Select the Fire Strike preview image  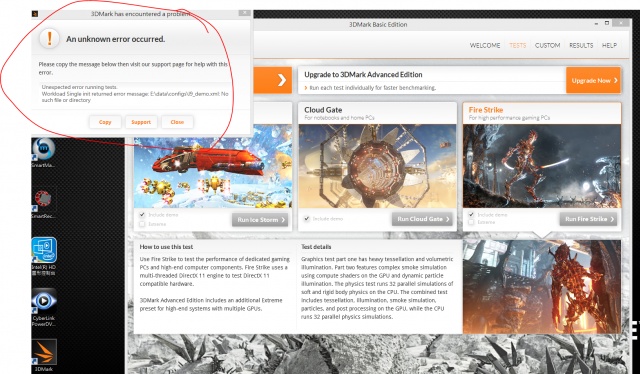click(542, 166)
